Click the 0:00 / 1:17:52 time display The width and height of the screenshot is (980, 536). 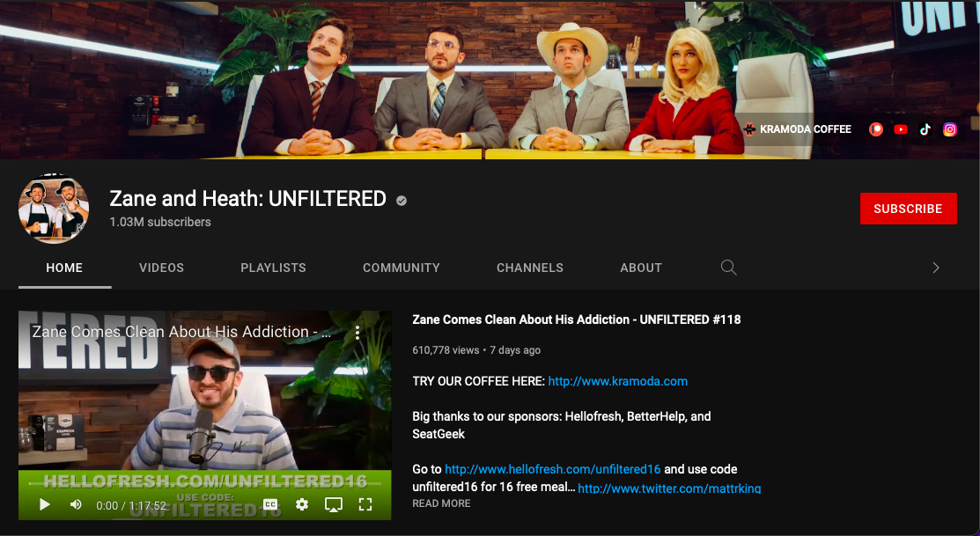point(131,505)
